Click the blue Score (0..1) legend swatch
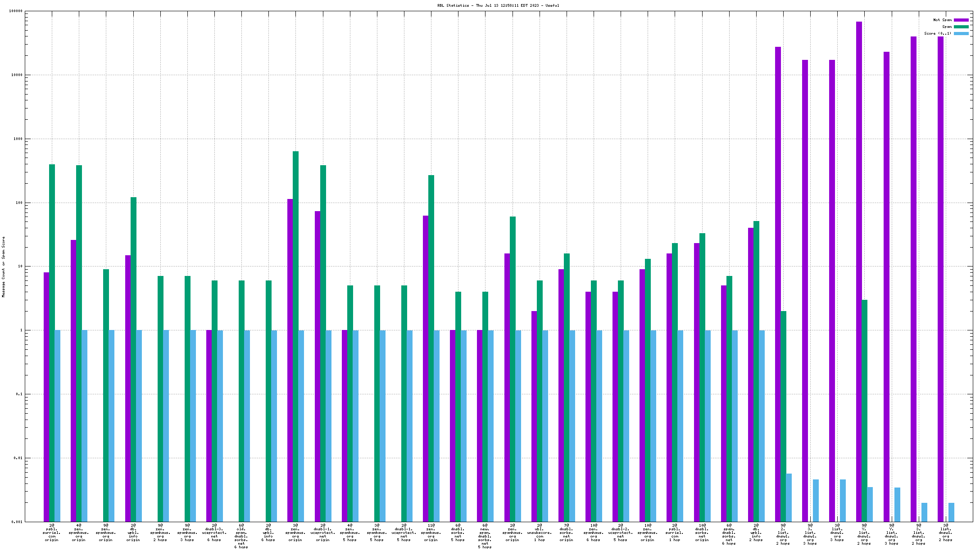980x551 pixels. point(961,34)
